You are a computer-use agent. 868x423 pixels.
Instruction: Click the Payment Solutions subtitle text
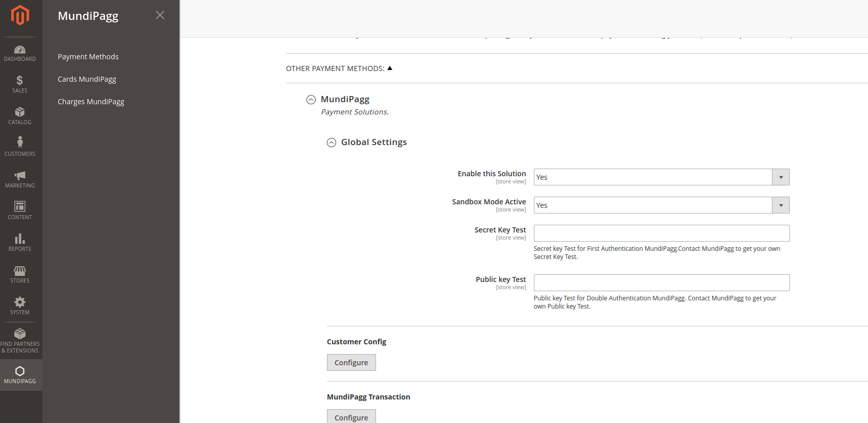(x=355, y=112)
